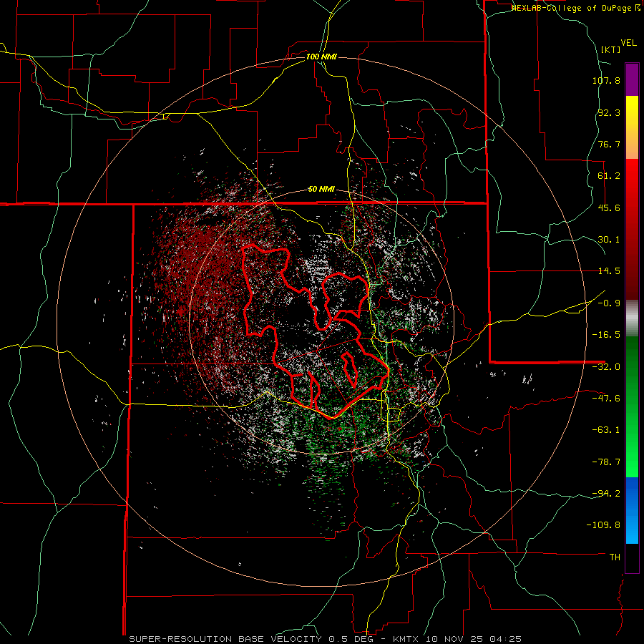Click the -109.8 value on the velocity scale

click(x=604, y=525)
